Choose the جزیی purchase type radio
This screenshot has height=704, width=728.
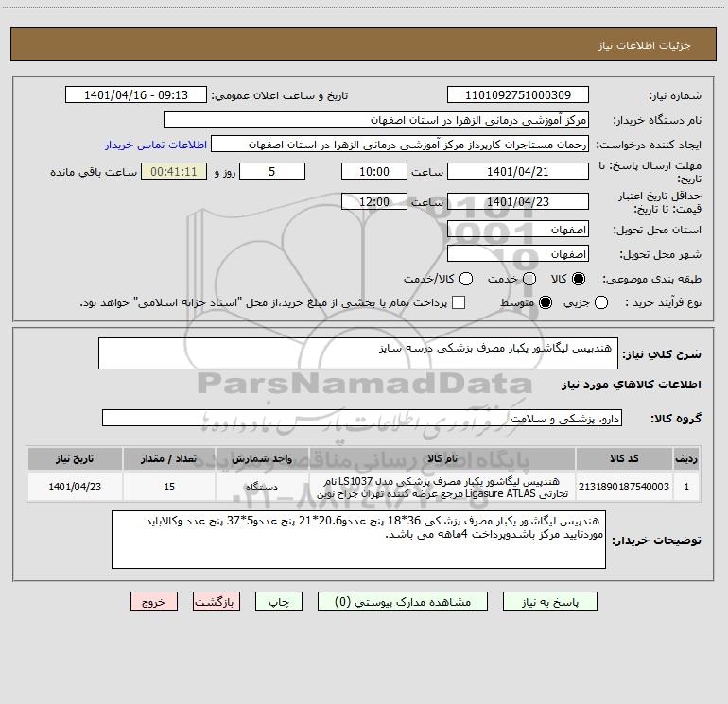coord(601,302)
